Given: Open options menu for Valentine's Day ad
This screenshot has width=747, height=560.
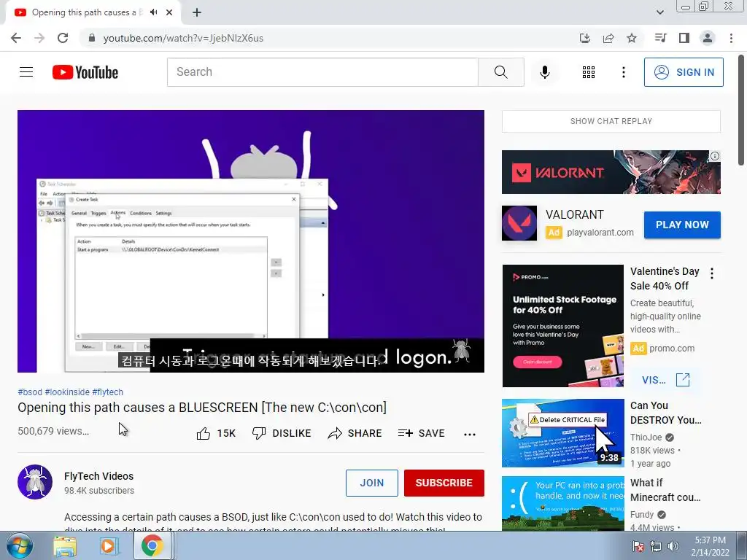Looking at the screenshot, I should pos(712,273).
